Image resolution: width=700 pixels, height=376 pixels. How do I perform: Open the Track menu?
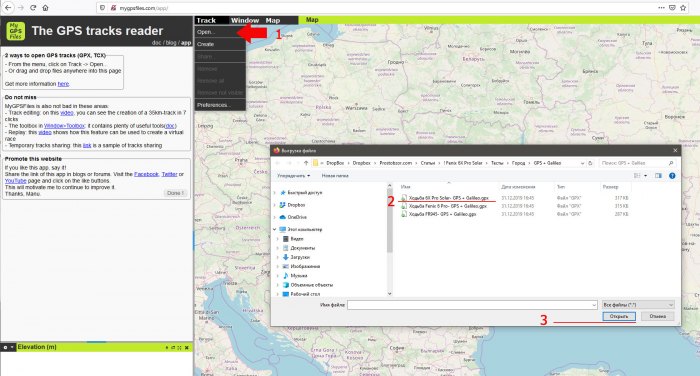(x=206, y=20)
